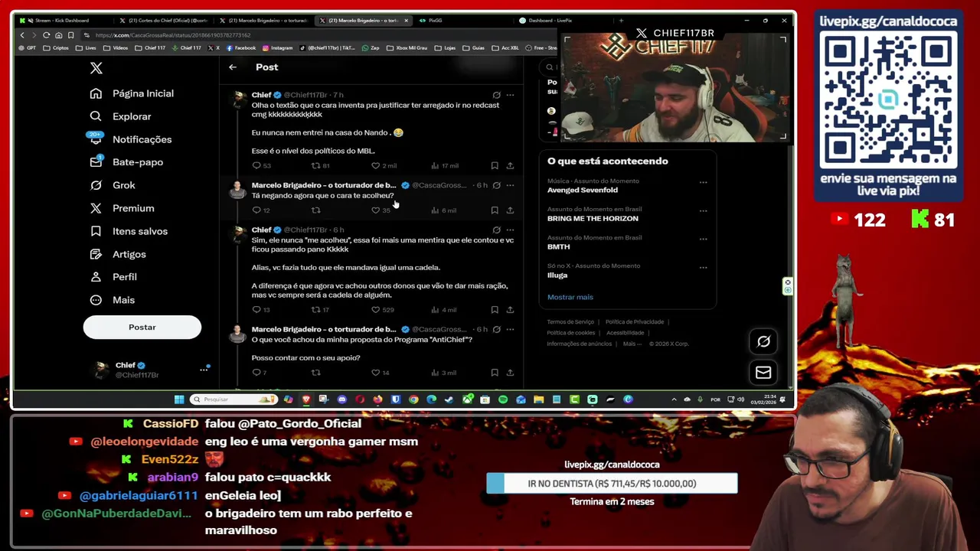Click Mostrar mais under trends

(x=570, y=297)
